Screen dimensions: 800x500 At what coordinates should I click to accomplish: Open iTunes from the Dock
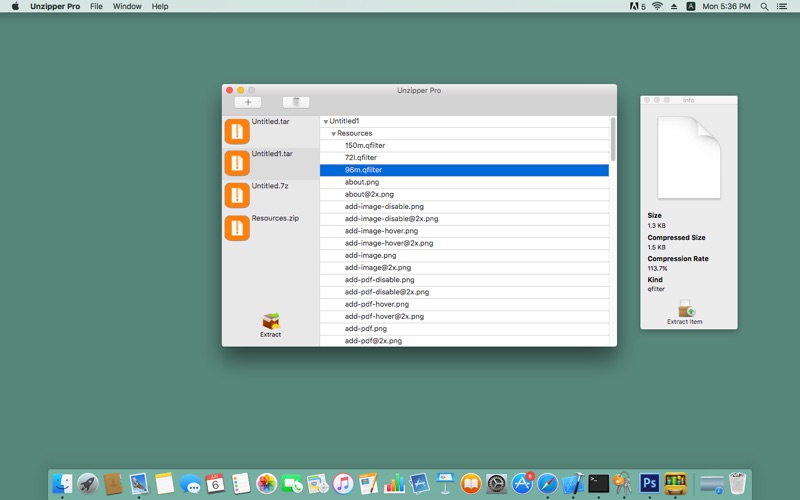click(x=343, y=483)
